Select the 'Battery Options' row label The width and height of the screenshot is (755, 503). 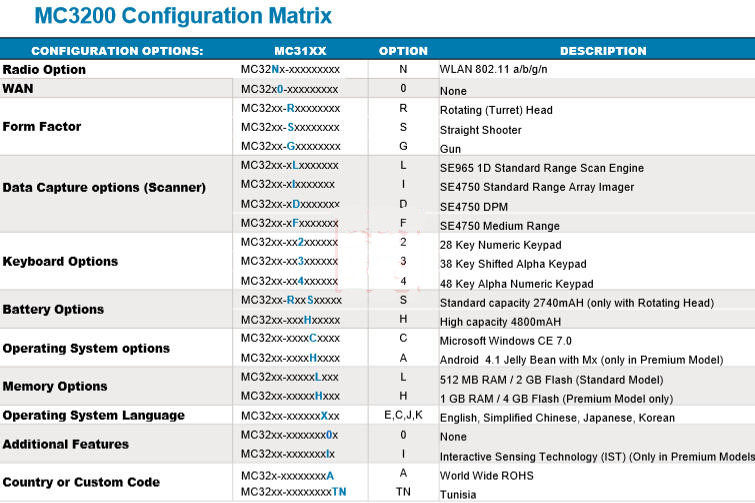pos(53,309)
